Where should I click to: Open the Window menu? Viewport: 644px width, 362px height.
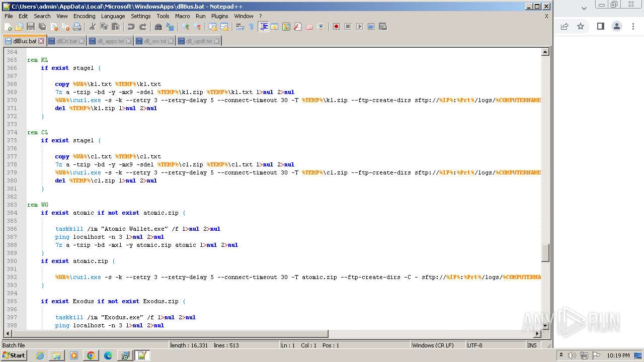click(x=244, y=16)
